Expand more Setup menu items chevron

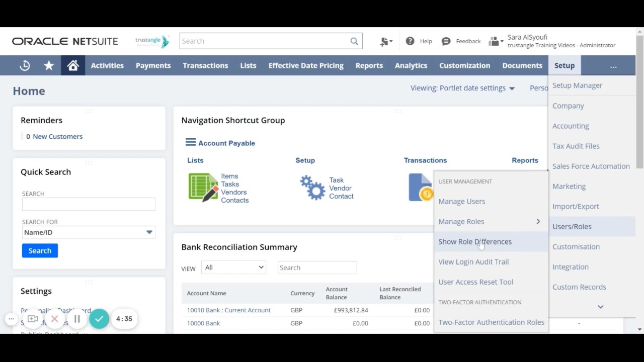600,307
